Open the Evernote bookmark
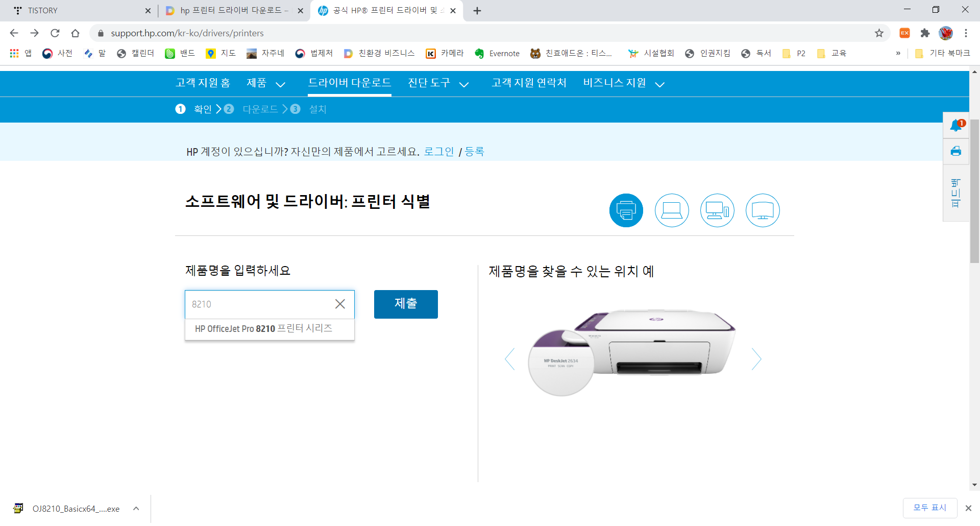This screenshot has height=526, width=980. (497, 53)
